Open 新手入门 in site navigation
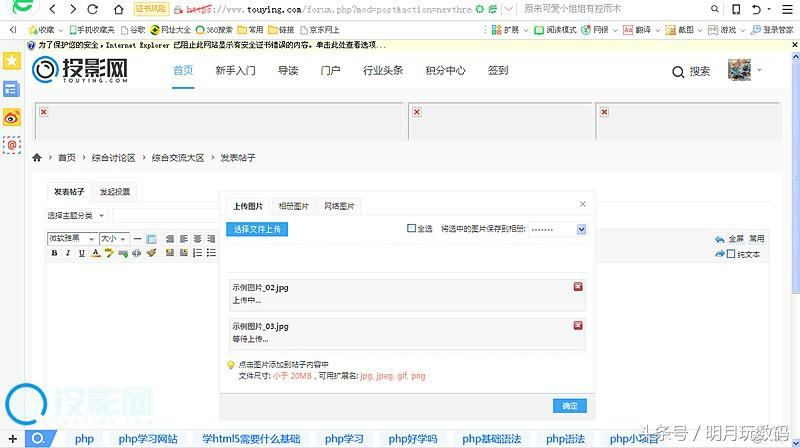 pos(236,70)
